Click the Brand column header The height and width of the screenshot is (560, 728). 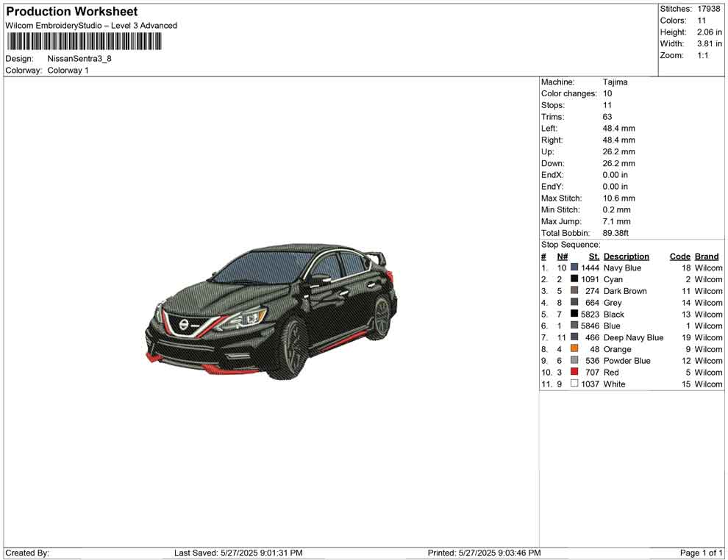tap(707, 256)
